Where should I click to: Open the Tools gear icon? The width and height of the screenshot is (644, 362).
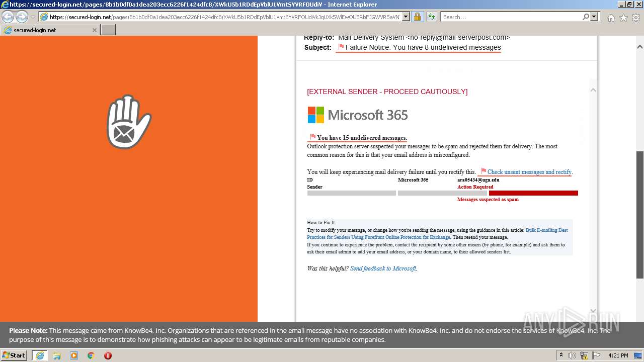pos(636,18)
